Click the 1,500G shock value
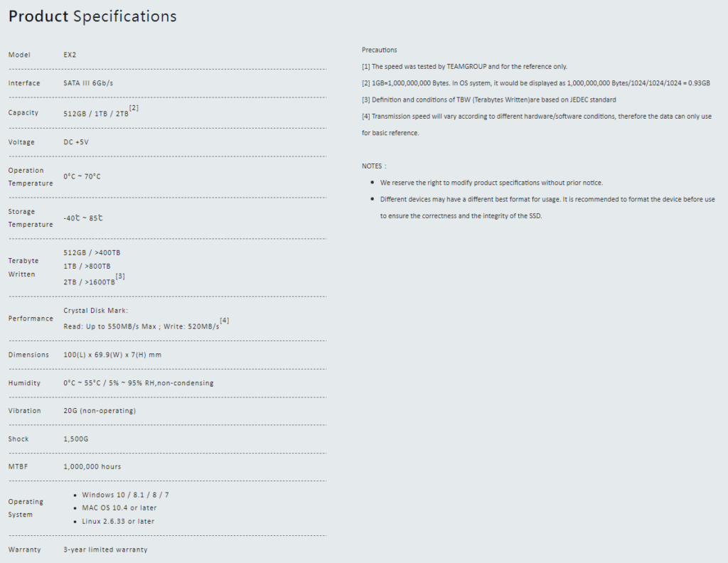This screenshot has height=563, width=728. pos(76,439)
